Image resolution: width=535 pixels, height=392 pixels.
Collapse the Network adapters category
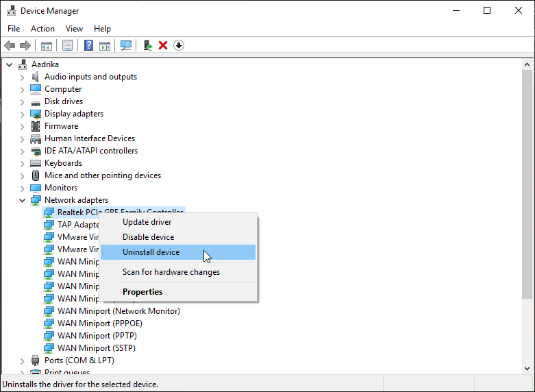[x=23, y=200]
